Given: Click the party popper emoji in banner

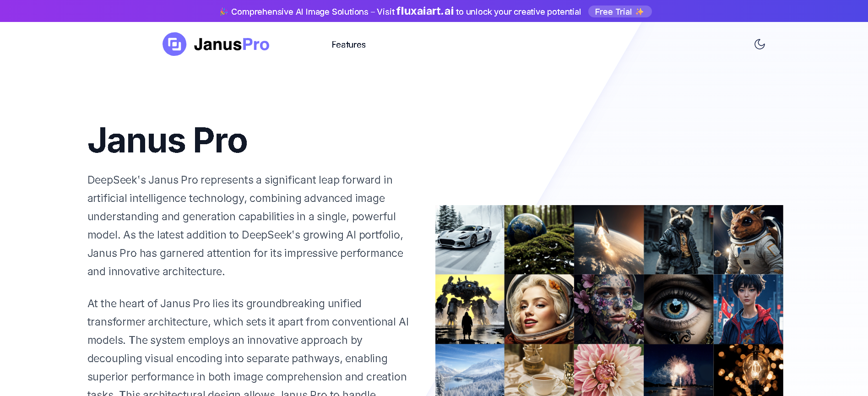Looking at the screenshot, I should [223, 11].
